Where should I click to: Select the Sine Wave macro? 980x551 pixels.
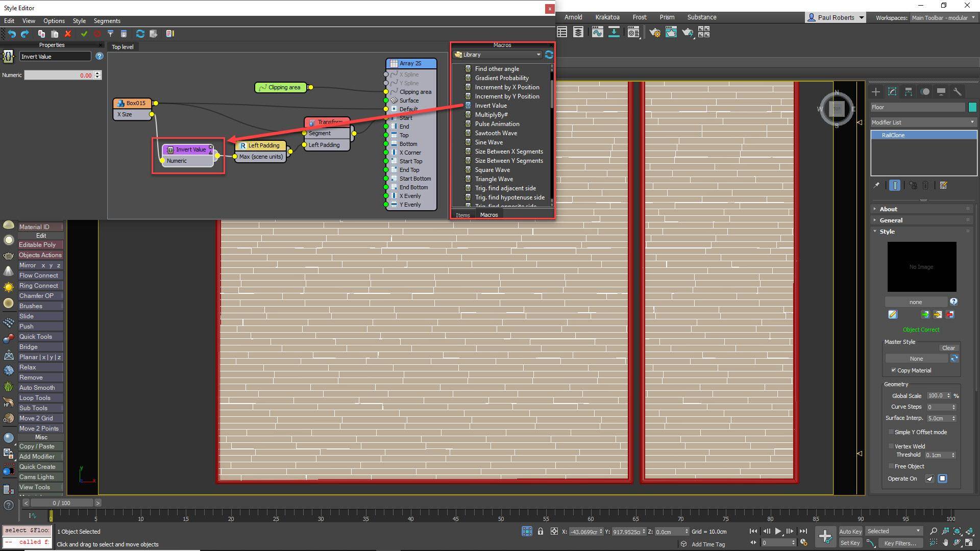pos(488,142)
